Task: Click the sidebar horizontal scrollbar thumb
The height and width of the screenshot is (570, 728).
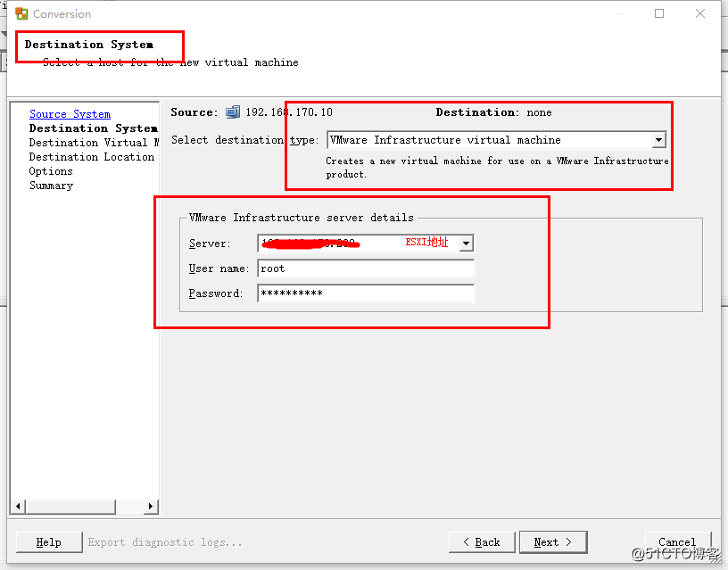Action: 70,506
